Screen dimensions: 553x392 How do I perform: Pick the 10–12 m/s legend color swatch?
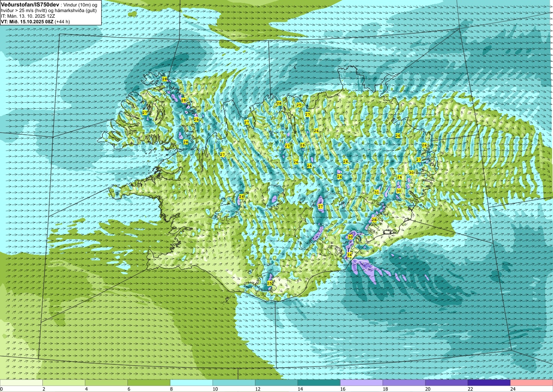click(234, 383)
